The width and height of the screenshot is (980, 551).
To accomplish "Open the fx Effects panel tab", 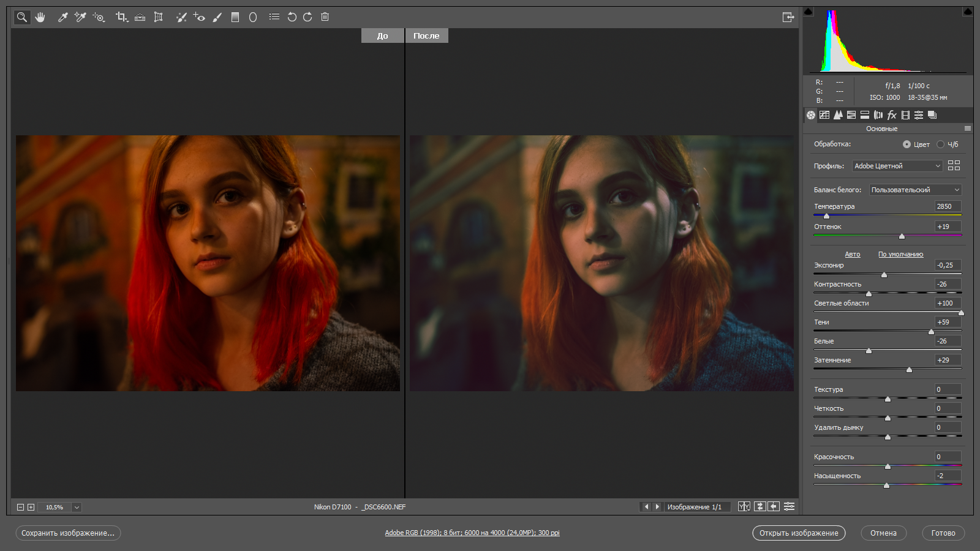I will [x=892, y=115].
